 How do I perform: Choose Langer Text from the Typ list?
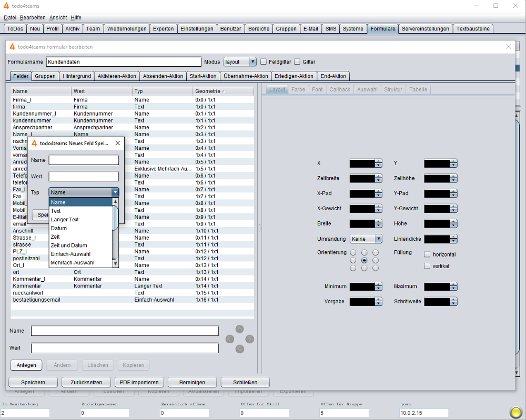[x=80, y=220]
